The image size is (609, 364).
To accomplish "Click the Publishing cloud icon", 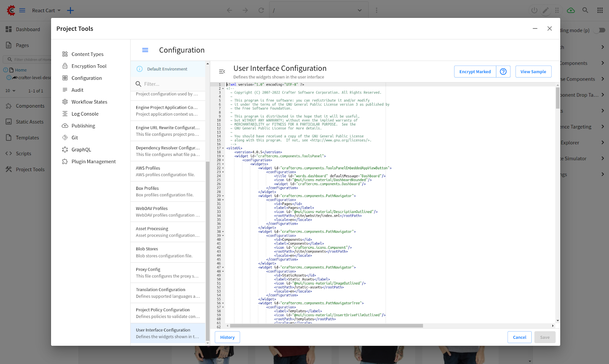I will coord(65,126).
